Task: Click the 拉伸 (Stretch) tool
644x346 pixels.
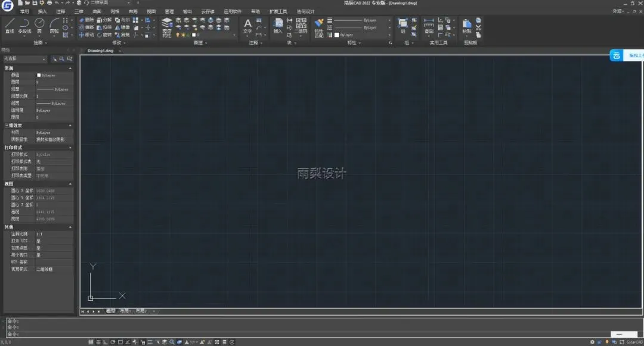Action: [104, 27]
